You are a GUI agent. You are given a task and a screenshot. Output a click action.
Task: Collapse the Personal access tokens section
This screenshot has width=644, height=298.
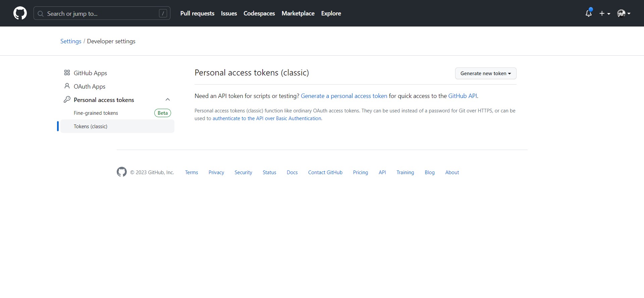(168, 100)
